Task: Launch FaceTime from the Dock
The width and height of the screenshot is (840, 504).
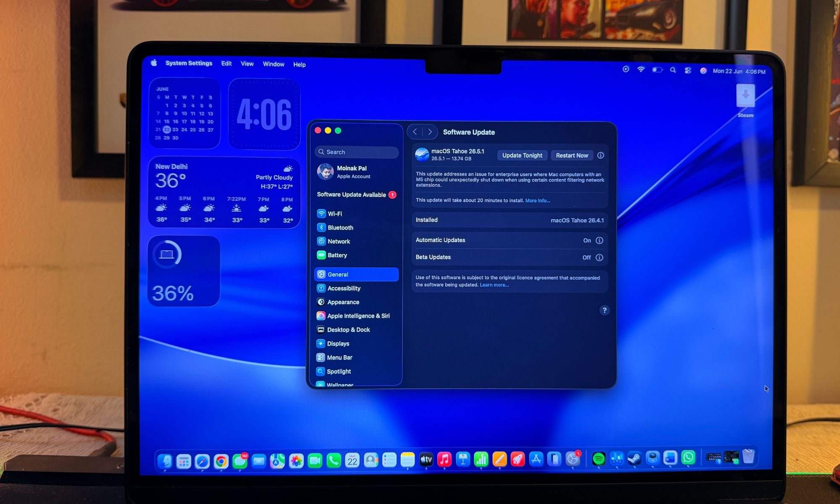Action: [x=315, y=461]
